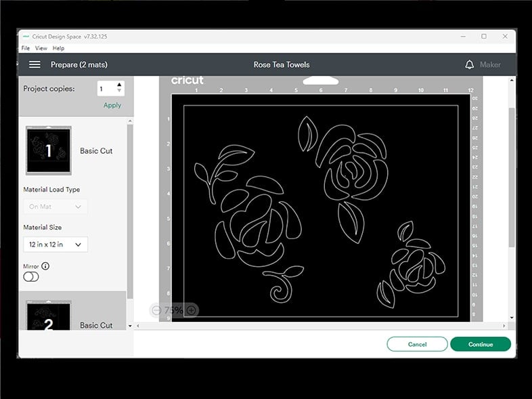The image size is (532, 399).
Task: Open the File menu
Action: (26, 48)
